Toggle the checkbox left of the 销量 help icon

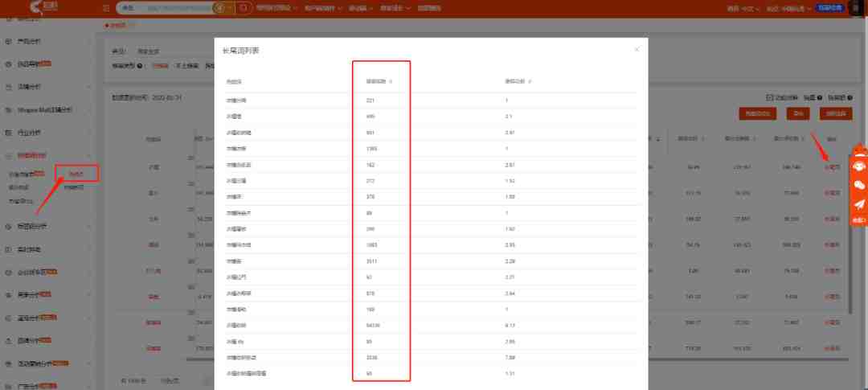pos(769,97)
